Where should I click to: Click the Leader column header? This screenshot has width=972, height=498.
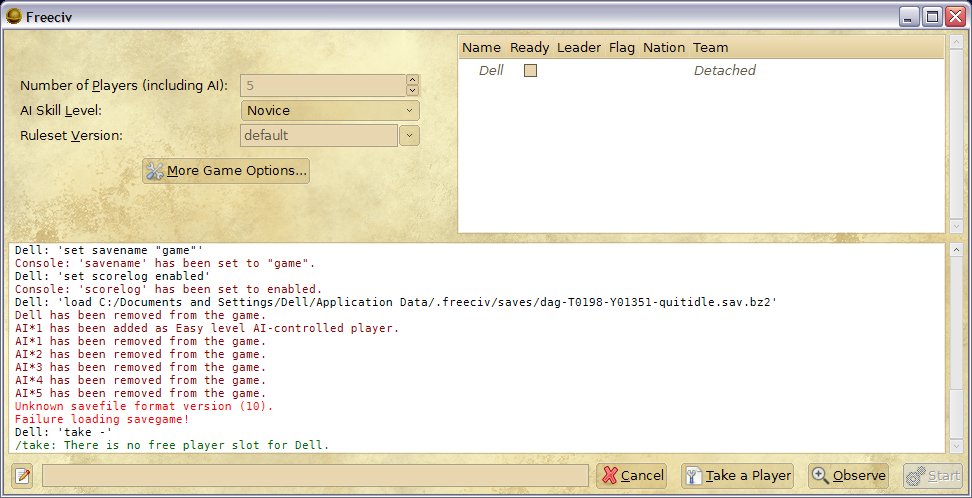[578, 47]
